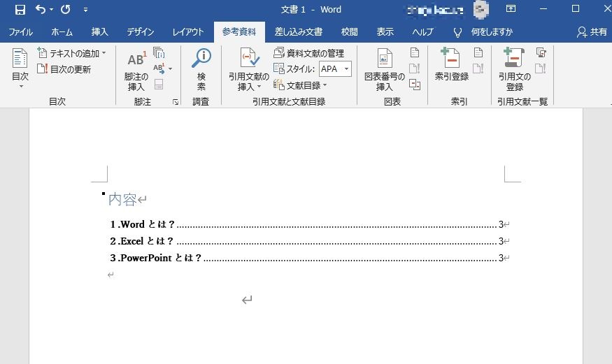The width and height of the screenshot is (612, 364).
Task: Switch to the ホーム tab
Action: point(62,32)
